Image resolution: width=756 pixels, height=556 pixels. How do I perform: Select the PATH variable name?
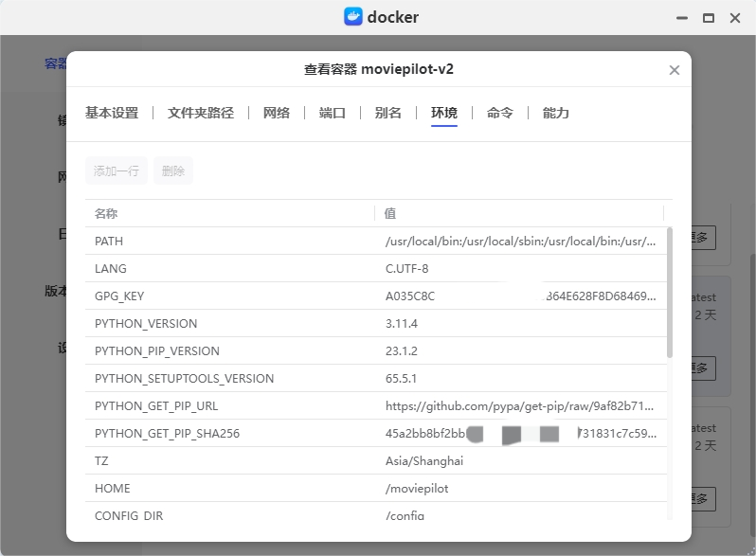click(109, 242)
